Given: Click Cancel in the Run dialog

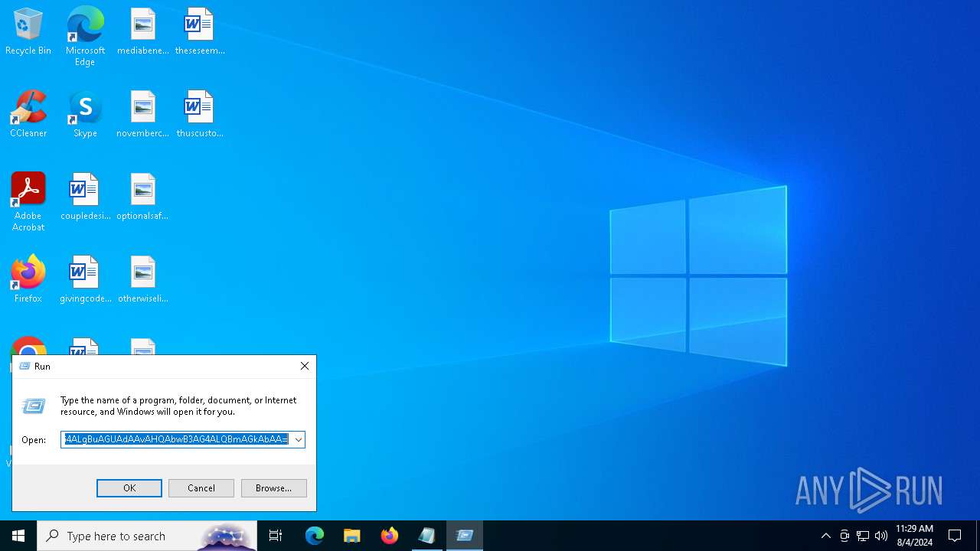Looking at the screenshot, I should [x=201, y=488].
